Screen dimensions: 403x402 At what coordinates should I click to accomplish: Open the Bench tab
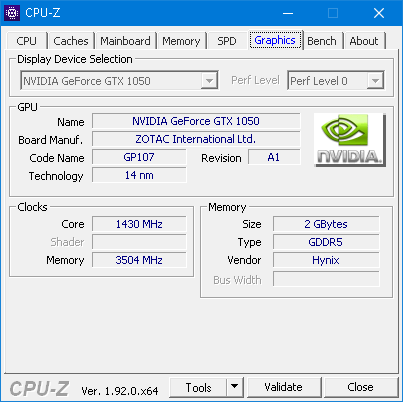pos(322,41)
